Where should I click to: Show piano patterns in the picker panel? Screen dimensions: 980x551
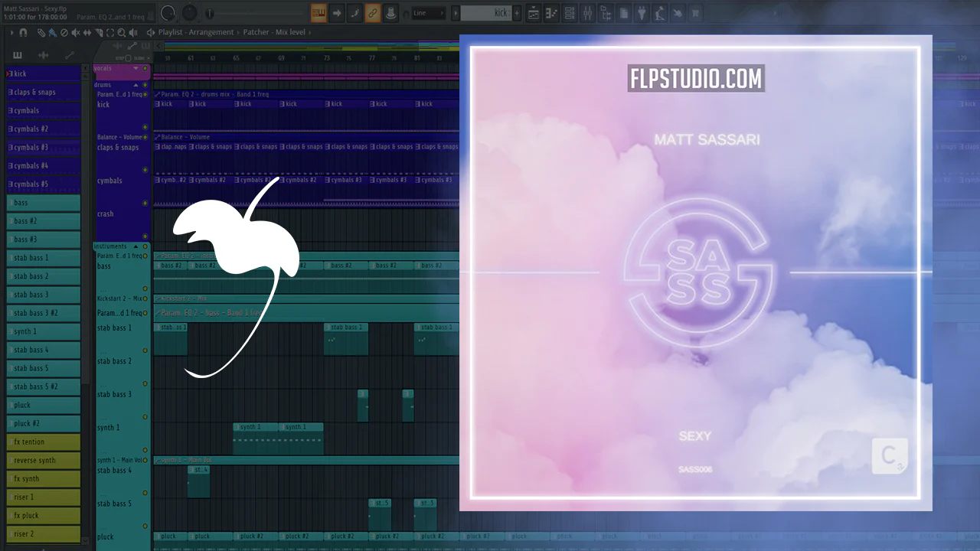click(x=18, y=54)
